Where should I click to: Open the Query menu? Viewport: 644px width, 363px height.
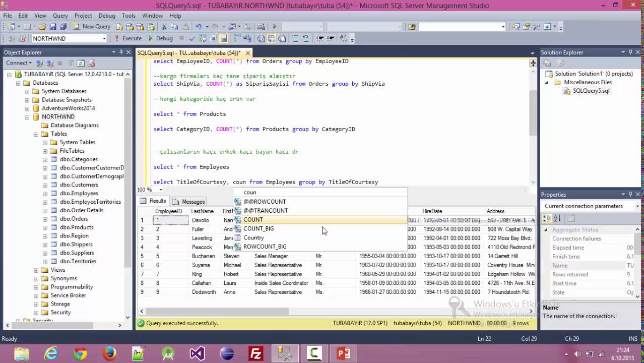pyautogui.click(x=60, y=16)
